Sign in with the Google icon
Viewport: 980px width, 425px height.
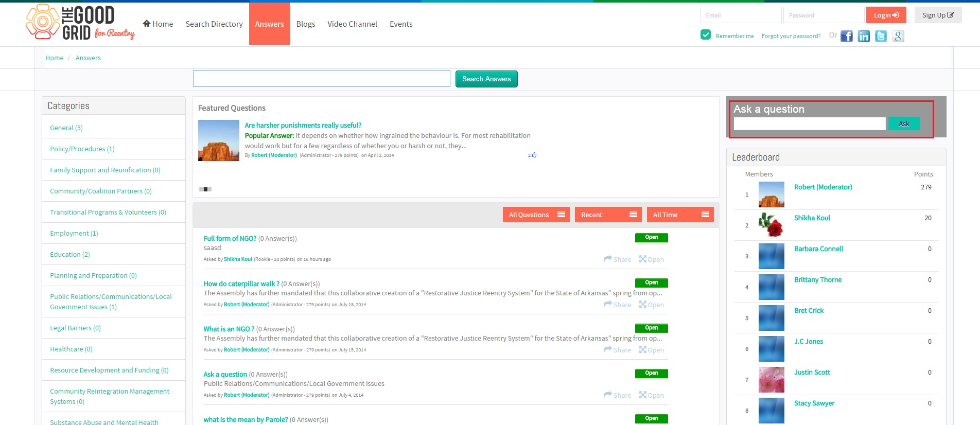[898, 36]
